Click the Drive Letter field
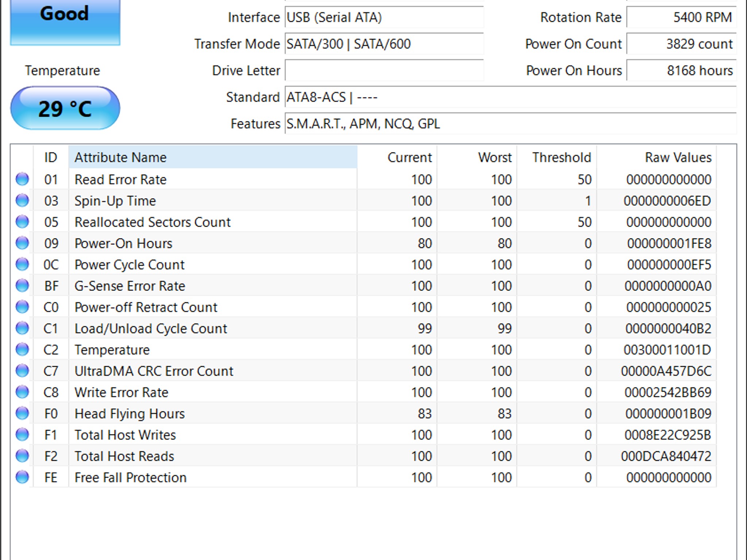This screenshot has height=560, width=747. coord(384,70)
